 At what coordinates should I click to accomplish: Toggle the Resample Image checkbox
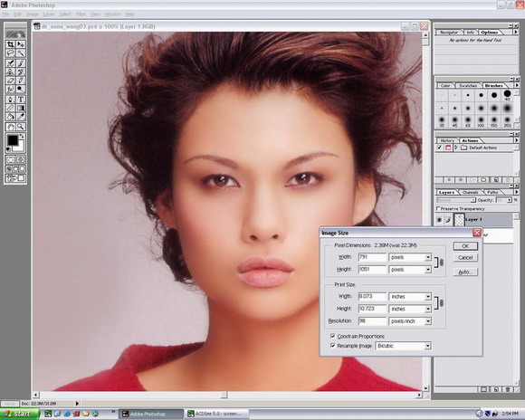pos(332,345)
